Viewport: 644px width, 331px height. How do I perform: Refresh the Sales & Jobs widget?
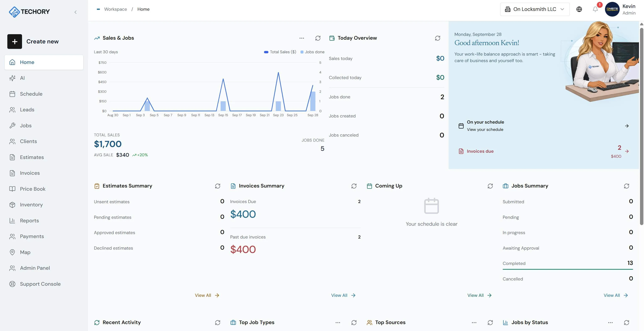point(318,38)
